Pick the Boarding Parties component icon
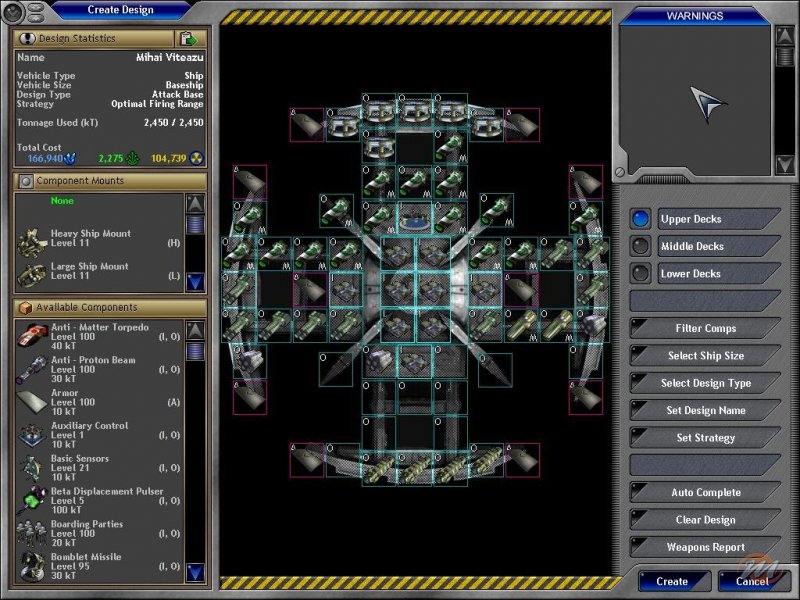Viewport: 800px width, 600px height. (35, 534)
